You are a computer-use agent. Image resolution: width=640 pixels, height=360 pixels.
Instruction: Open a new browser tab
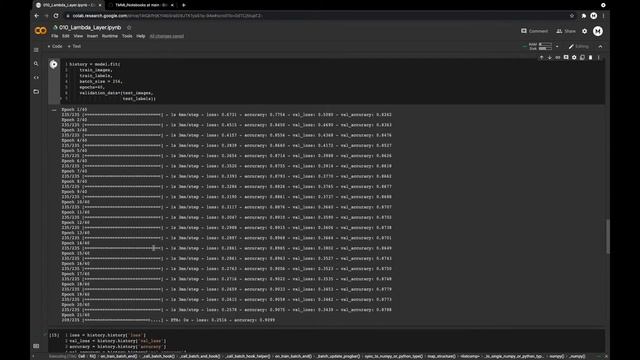(184, 5)
